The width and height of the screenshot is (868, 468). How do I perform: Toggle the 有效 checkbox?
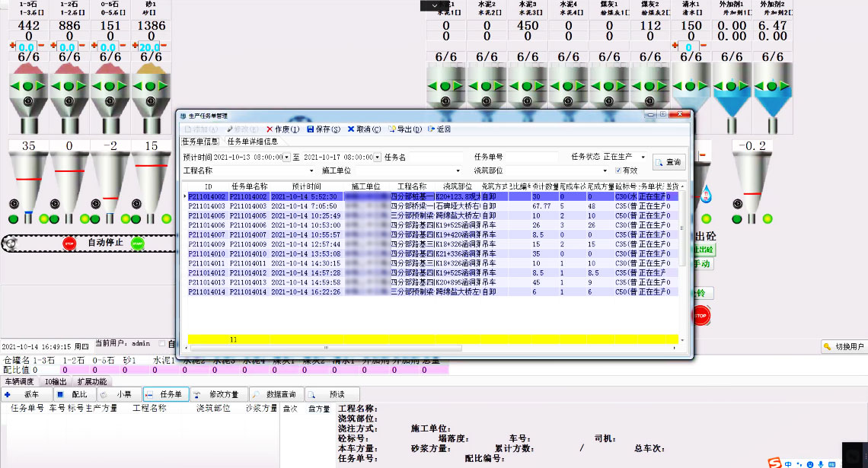pos(618,171)
